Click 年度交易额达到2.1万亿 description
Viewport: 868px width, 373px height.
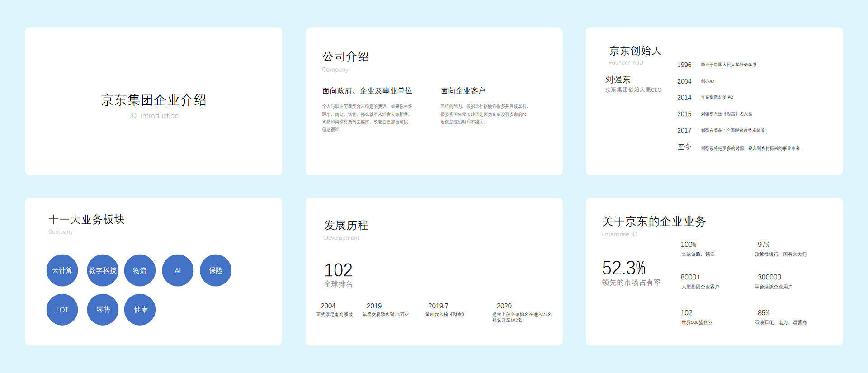[x=386, y=315]
